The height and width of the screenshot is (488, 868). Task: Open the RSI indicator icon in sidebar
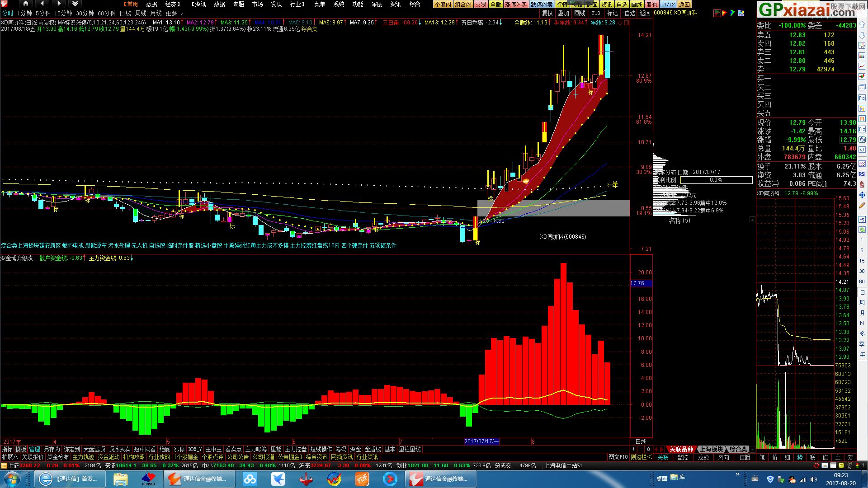point(862,174)
